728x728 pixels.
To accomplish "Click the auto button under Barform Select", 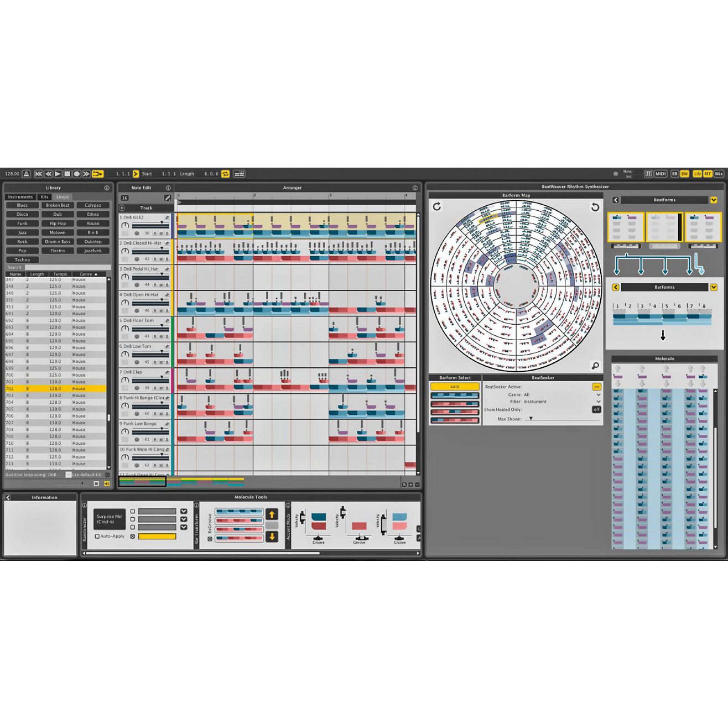I will 454,386.
